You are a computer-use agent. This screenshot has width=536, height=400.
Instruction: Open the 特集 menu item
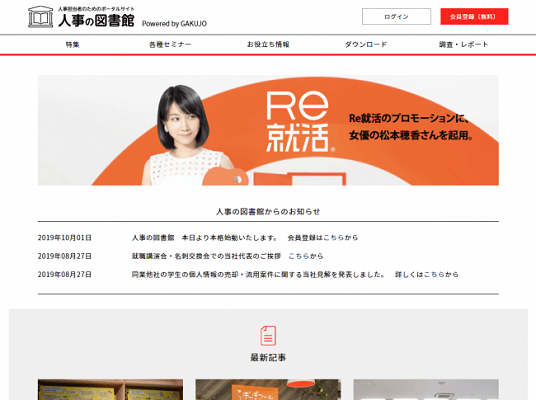coord(72,44)
